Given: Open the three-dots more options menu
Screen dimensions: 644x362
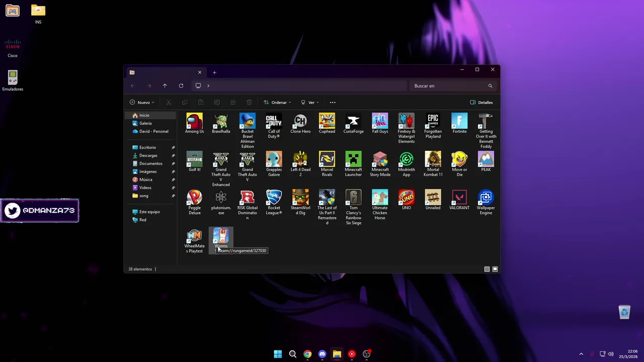Looking at the screenshot, I should [x=333, y=102].
